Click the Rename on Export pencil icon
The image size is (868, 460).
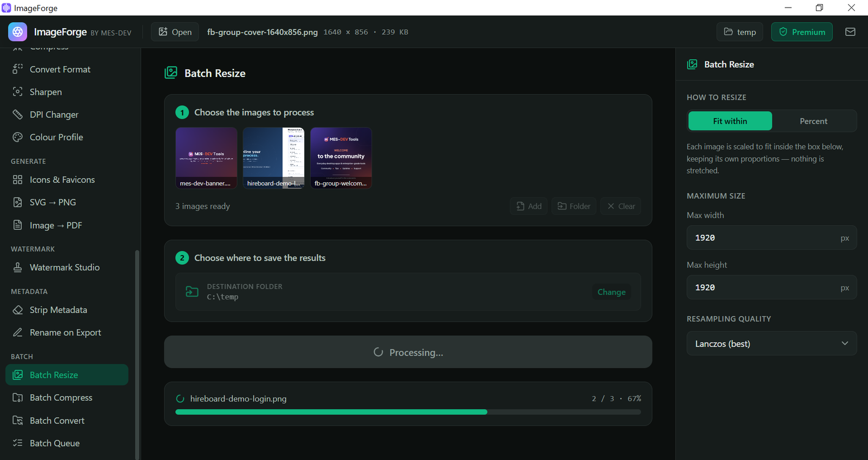pyautogui.click(x=18, y=333)
